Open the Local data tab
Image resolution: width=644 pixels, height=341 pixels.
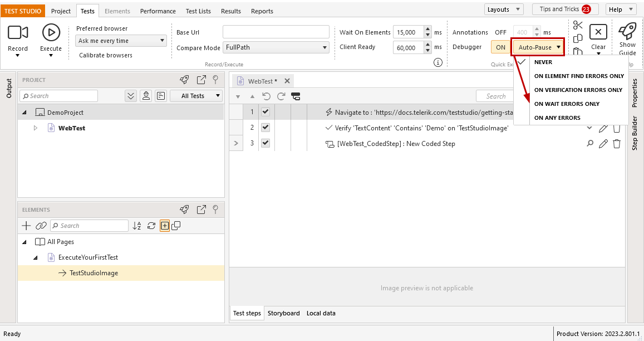[x=321, y=313]
